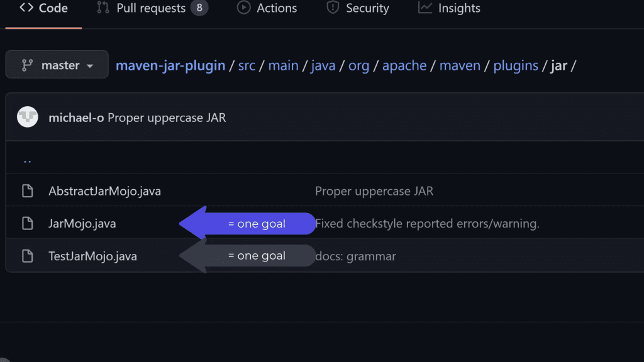Open the docs: grammar commit link
Image resolution: width=644 pixels, height=362 pixels.
355,256
